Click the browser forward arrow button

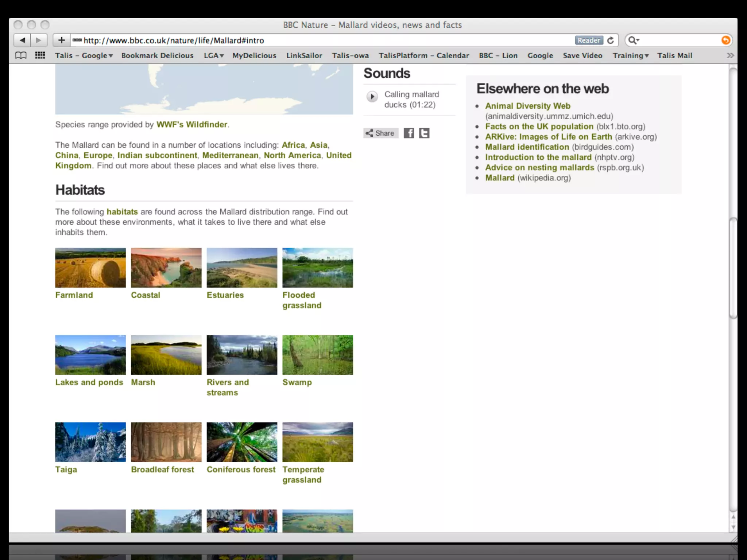39,40
